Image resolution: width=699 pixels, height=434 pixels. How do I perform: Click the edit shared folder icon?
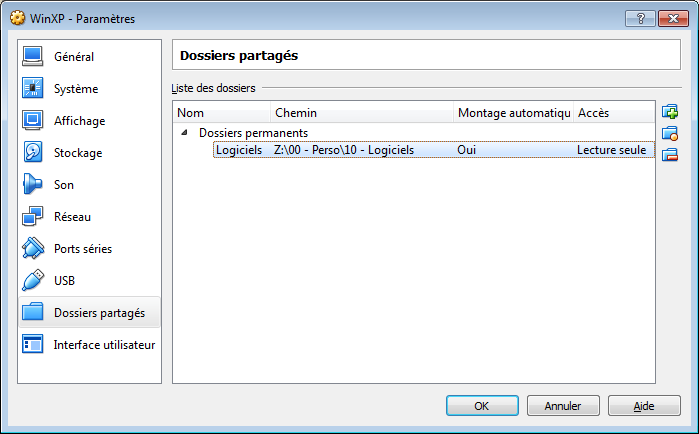[670, 133]
